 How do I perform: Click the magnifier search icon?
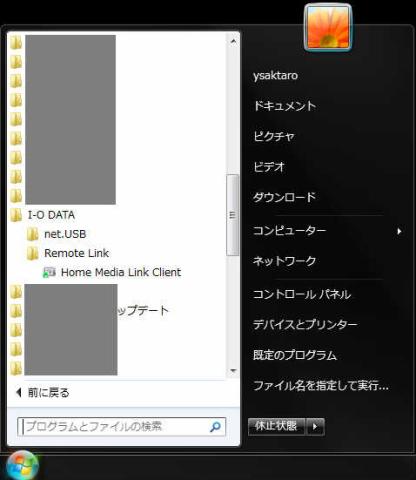pyautogui.click(x=215, y=426)
